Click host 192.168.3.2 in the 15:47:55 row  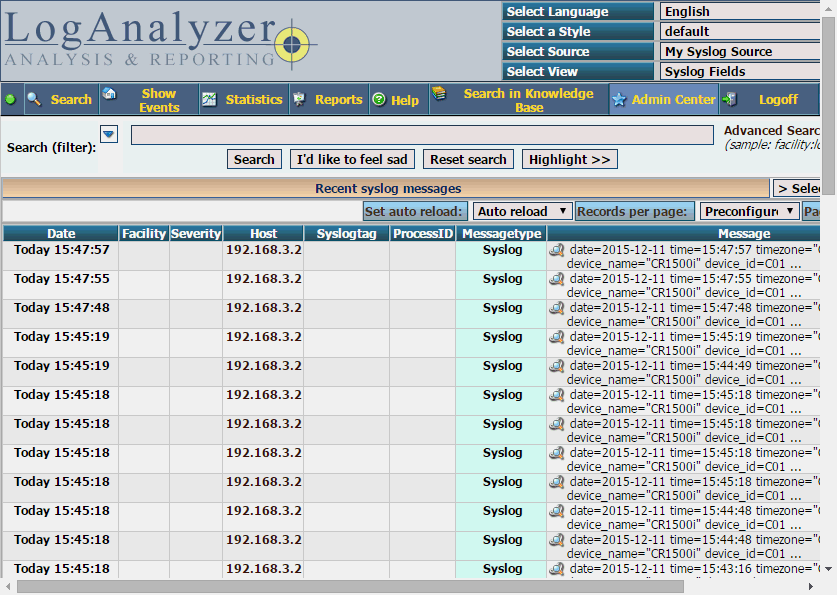(264, 279)
